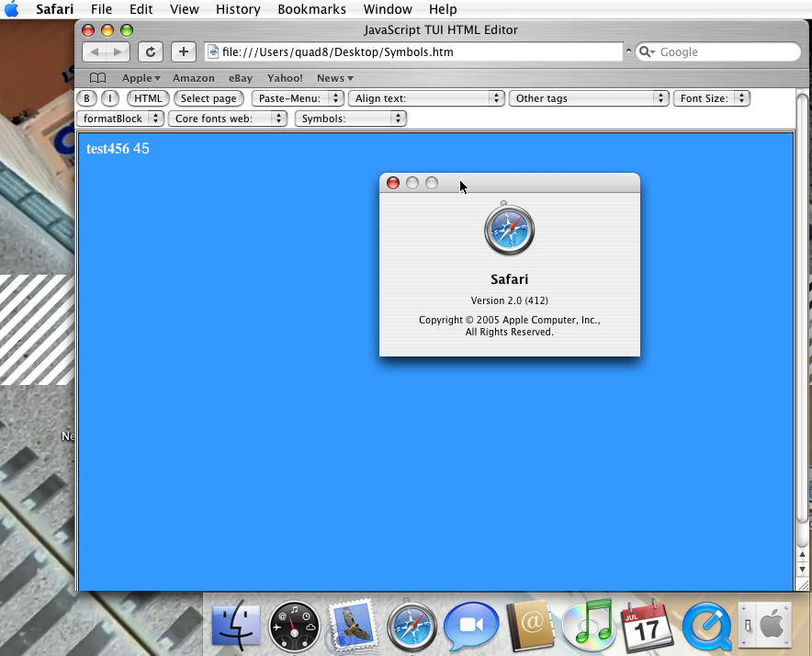
Task: Go back with the Safari back arrow
Action: pyautogui.click(x=95, y=51)
